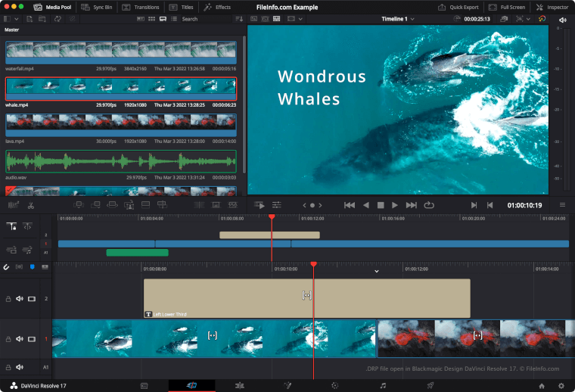
Task: Lock audio track A1
Action: (8, 367)
